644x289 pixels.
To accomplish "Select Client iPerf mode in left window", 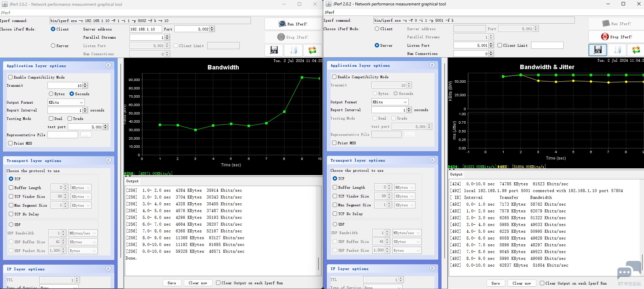I will (53, 29).
